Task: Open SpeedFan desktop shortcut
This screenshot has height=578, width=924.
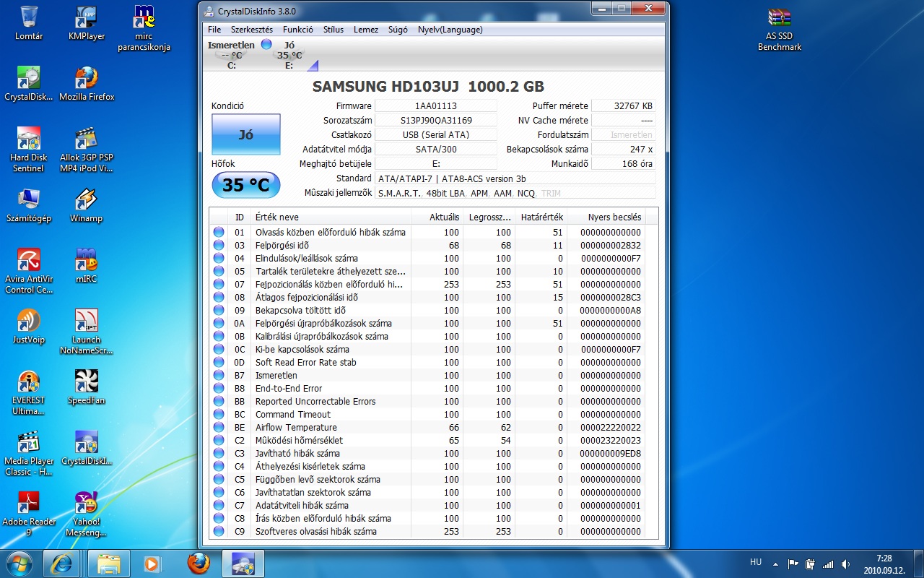Action: click(87, 387)
